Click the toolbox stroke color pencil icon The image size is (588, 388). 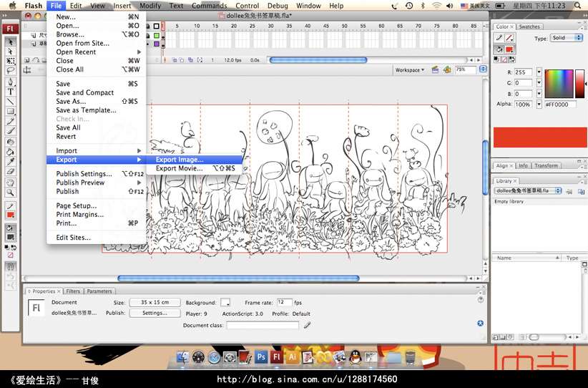click(x=11, y=206)
